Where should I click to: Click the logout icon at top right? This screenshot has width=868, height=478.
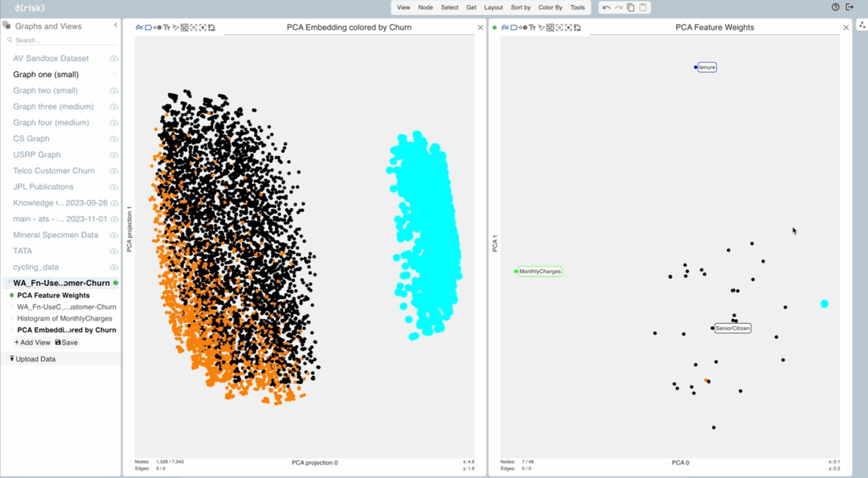tap(850, 7)
